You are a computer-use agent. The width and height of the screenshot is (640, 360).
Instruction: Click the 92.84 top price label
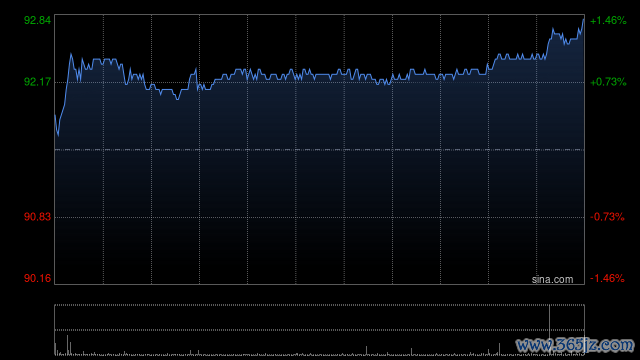click(x=37, y=20)
